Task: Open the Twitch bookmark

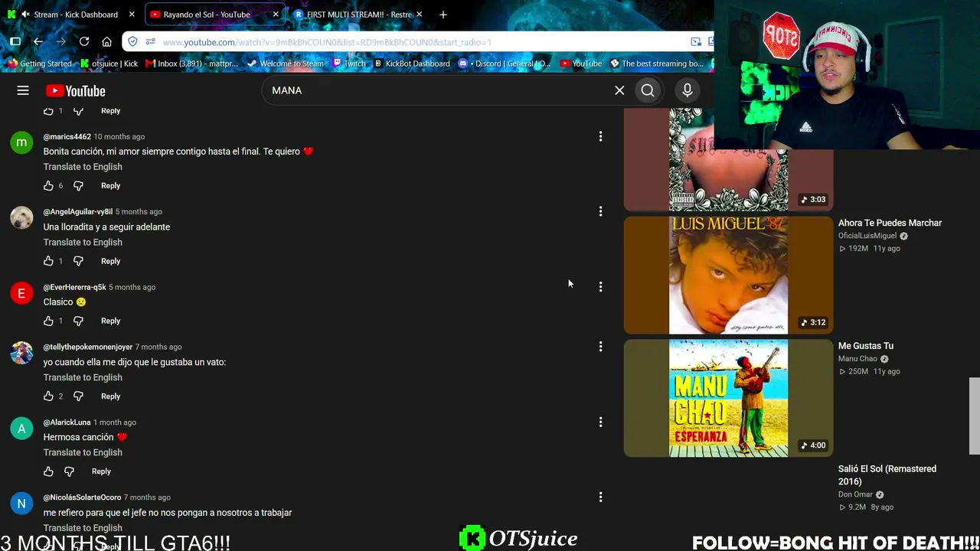Action: pyautogui.click(x=349, y=64)
